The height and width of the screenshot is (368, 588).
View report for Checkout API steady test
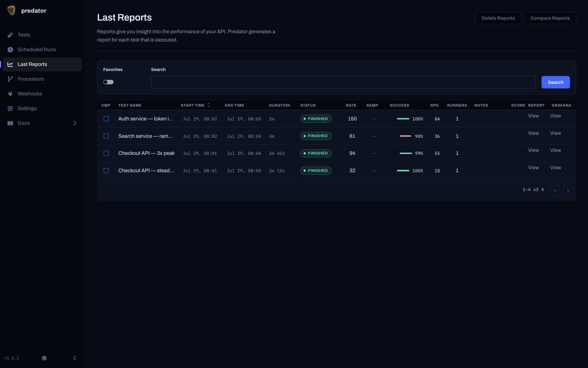click(x=533, y=168)
